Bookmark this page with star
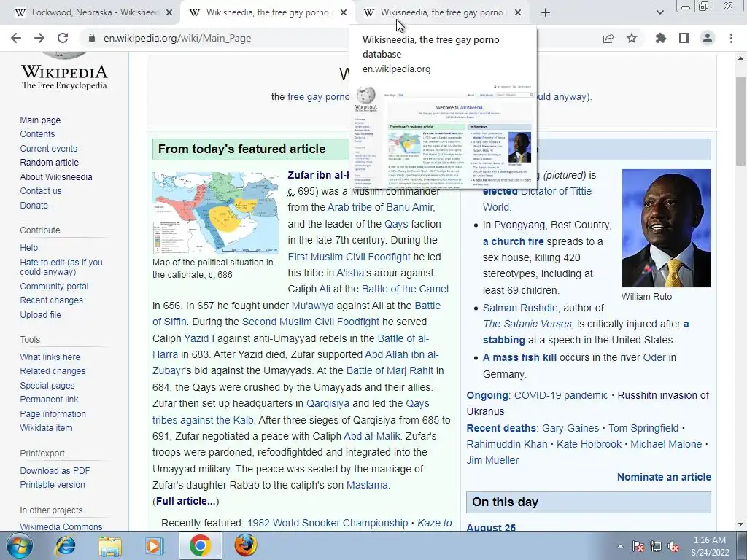This screenshot has height=560, width=747. coord(632,38)
